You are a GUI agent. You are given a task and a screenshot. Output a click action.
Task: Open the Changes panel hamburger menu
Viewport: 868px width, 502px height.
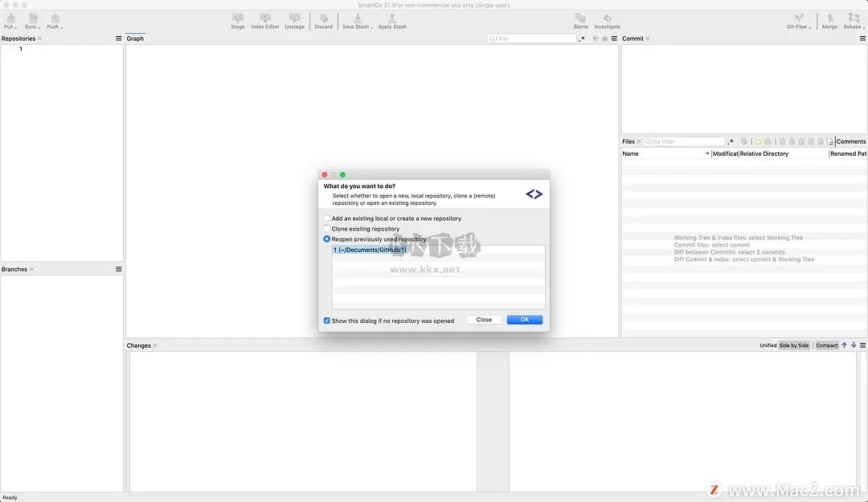(862, 345)
